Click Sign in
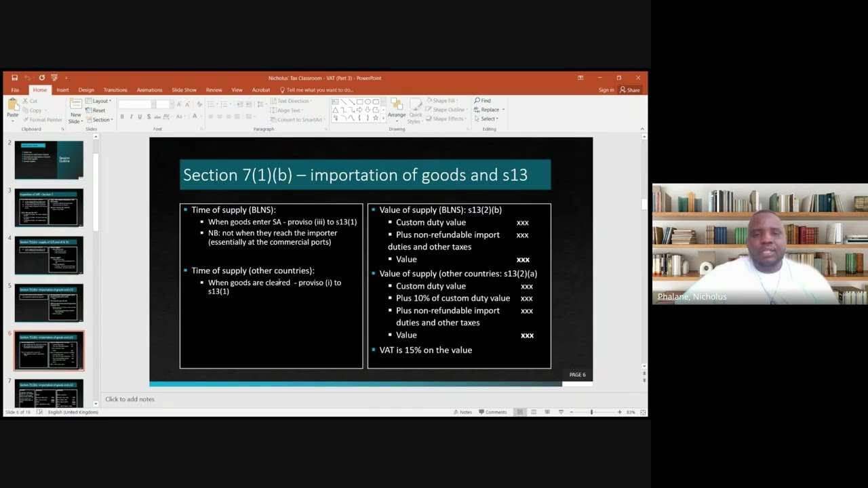Screen dimensions: 868x488 point(606,90)
